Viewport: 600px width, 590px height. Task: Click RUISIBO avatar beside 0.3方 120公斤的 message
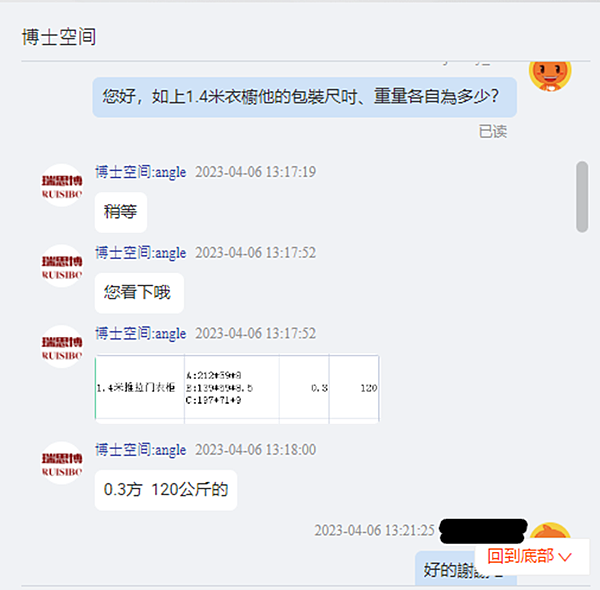click(62, 463)
